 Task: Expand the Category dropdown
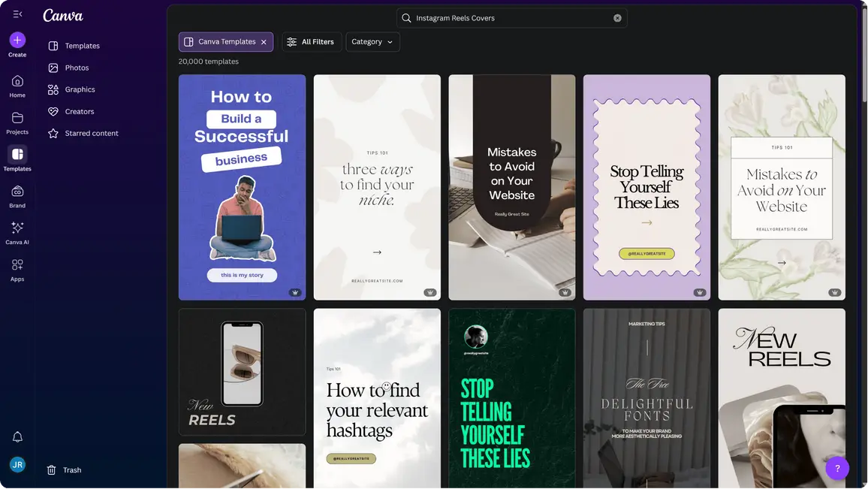[372, 42]
